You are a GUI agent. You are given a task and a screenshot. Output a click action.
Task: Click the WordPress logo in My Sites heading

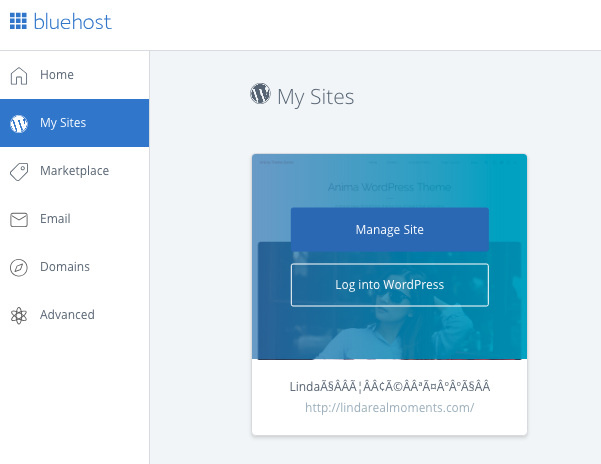(260, 93)
